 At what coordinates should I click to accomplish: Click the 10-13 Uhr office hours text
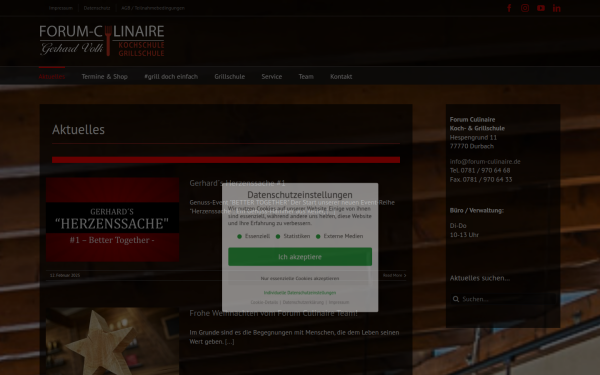464,235
